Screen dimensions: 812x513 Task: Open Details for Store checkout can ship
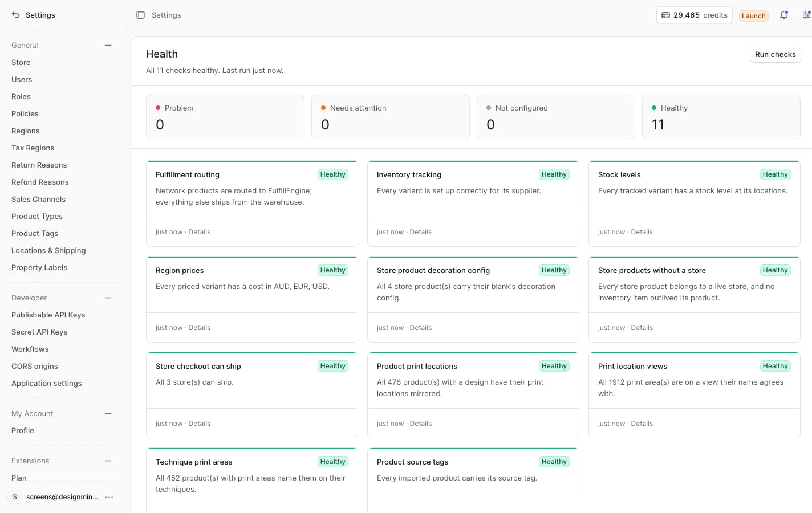pyautogui.click(x=200, y=424)
